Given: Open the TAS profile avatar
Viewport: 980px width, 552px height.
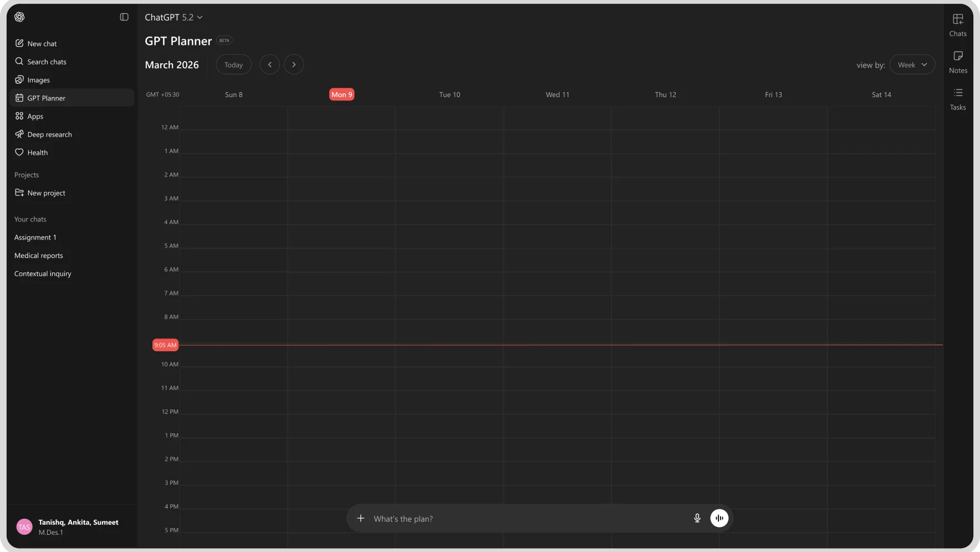Looking at the screenshot, I should click(24, 527).
